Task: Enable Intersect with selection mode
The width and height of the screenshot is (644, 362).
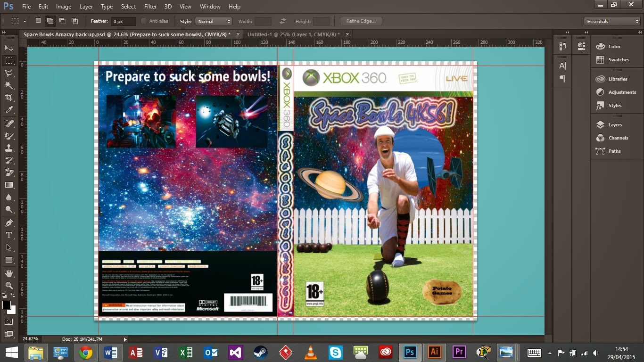Action: click(74, 21)
